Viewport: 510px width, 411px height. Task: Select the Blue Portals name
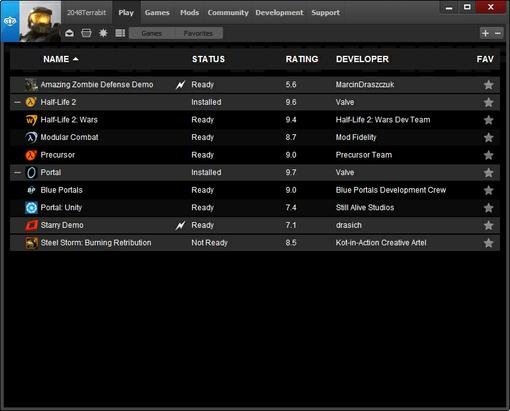pyautogui.click(x=61, y=190)
